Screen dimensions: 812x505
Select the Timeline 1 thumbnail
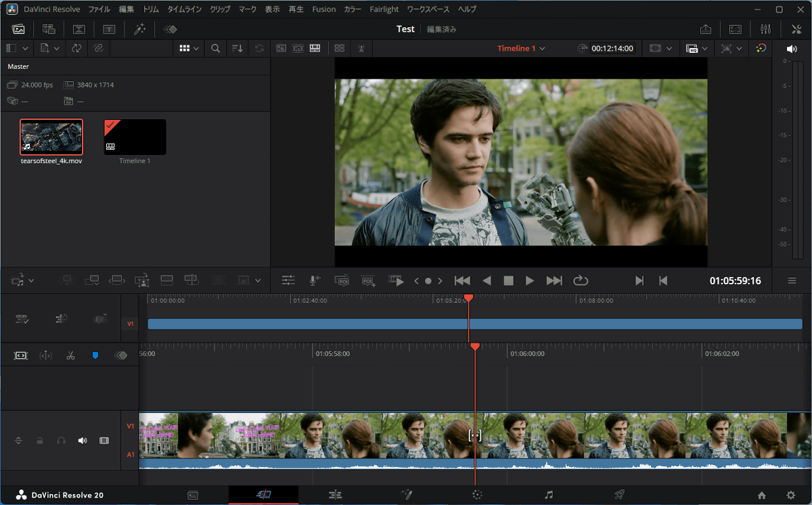pyautogui.click(x=135, y=137)
